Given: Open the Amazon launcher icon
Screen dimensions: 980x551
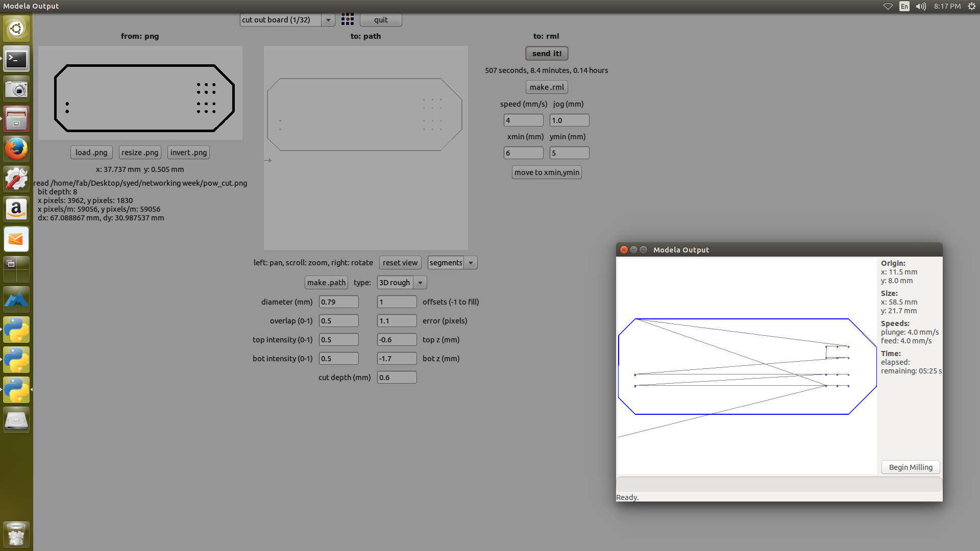Looking at the screenshot, I should (x=16, y=209).
